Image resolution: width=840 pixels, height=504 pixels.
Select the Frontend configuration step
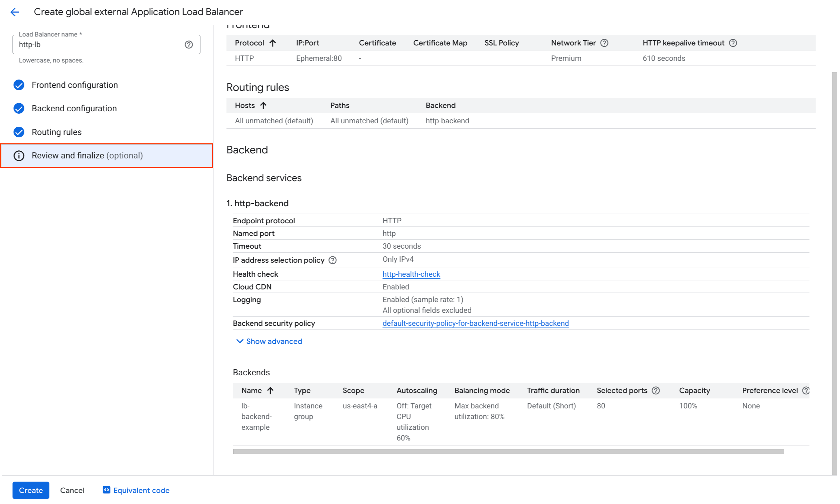click(x=75, y=85)
